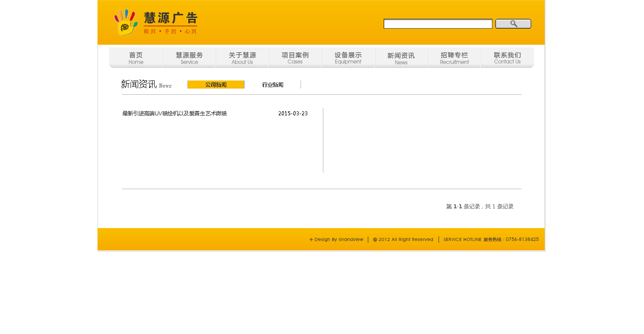Open 项目案例 Cases section
Viewport: 644px width, 334px height.
point(295,58)
